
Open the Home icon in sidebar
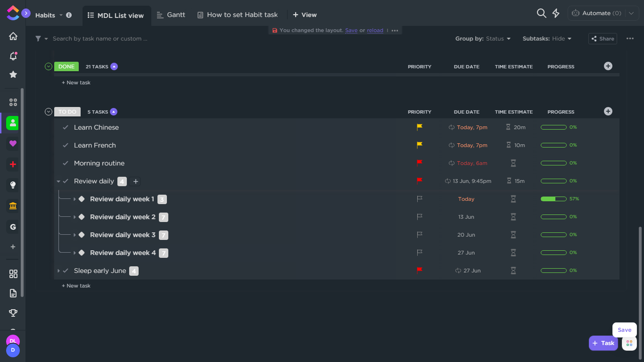coord(13,36)
